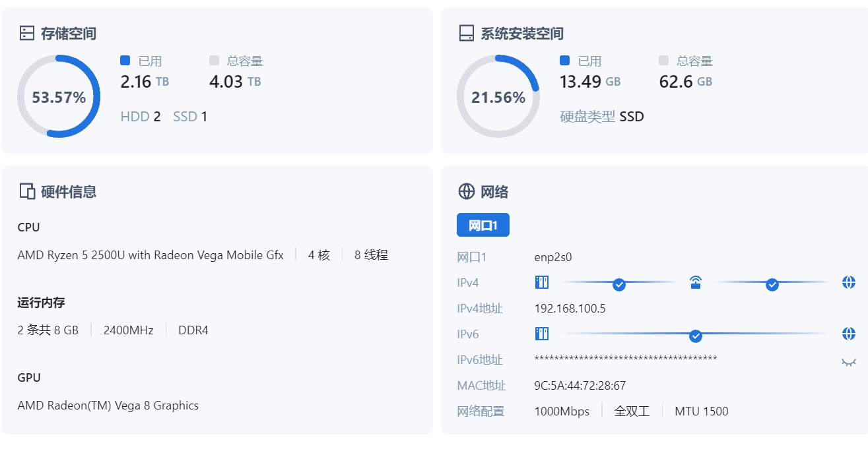The height and width of the screenshot is (453, 868).
Task: Click the hardware info header icon
Action: click(27, 192)
